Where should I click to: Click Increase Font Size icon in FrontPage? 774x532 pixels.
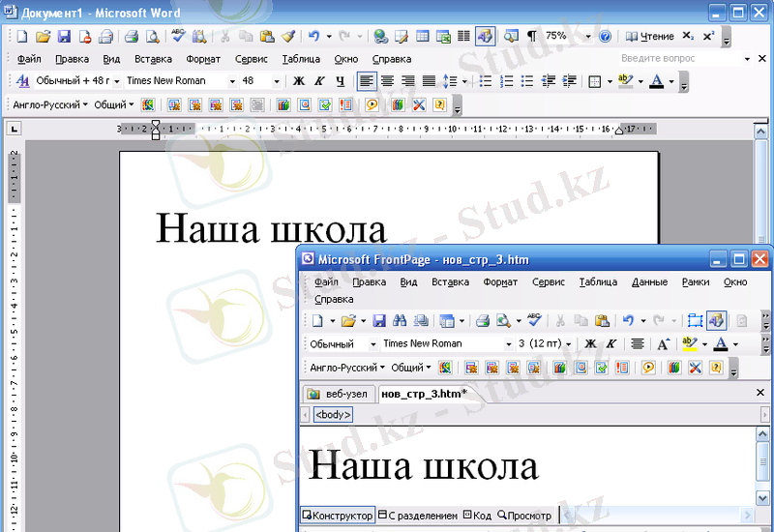click(663, 344)
